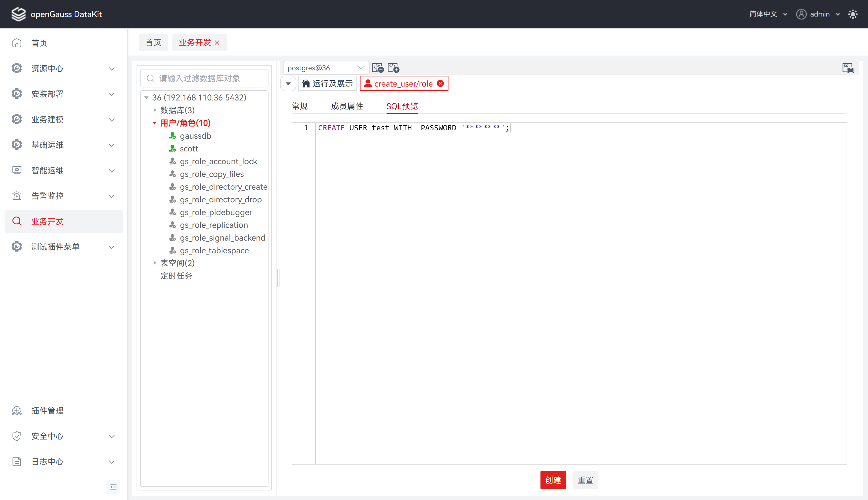Click the home icon on 运行及展示 tab
This screenshot has width=868, height=500.
[306, 83]
